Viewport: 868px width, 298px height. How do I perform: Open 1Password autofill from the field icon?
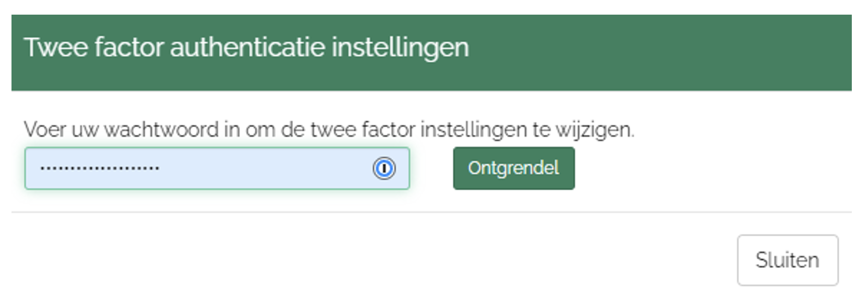pos(384,168)
